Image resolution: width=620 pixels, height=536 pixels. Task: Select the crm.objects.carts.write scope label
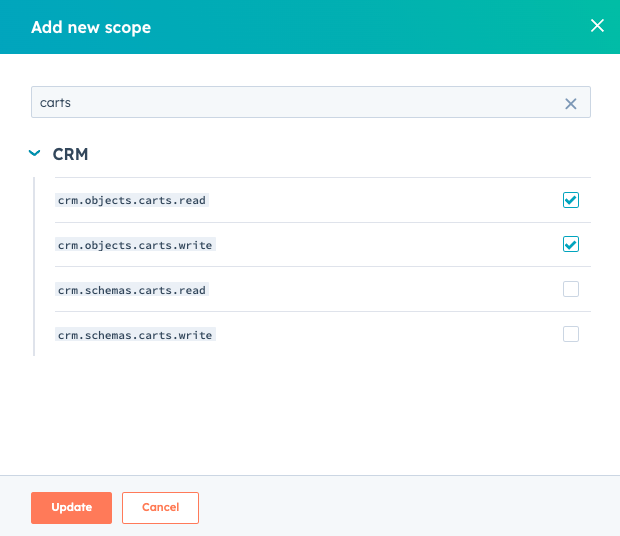click(x=135, y=245)
